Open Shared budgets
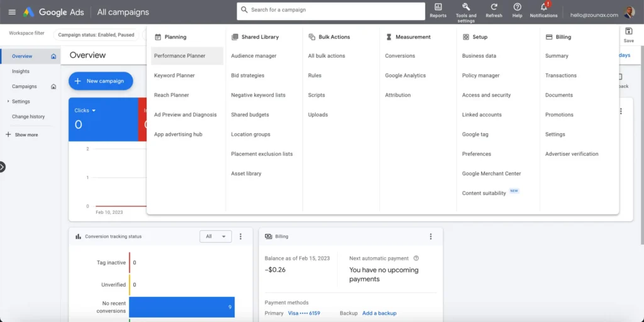Image resolution: width=644 pixels, height=322 pixels. tap(250, 115)
